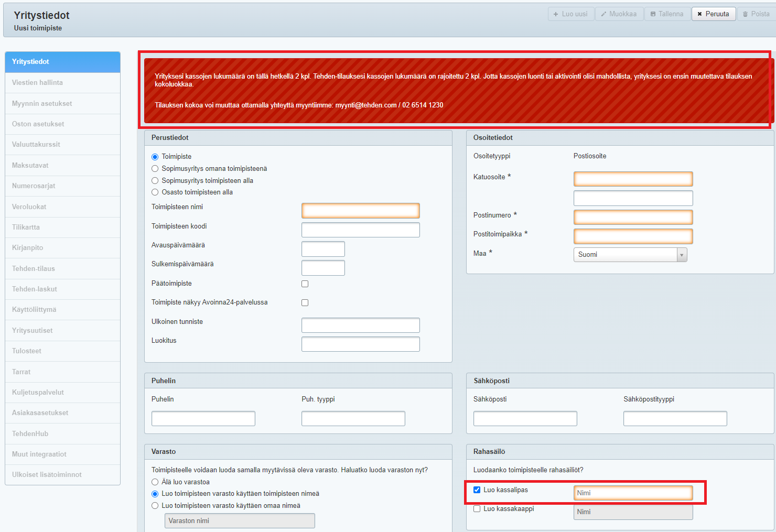
Task: Click the Luo uusi button
Action: point(570,14)
